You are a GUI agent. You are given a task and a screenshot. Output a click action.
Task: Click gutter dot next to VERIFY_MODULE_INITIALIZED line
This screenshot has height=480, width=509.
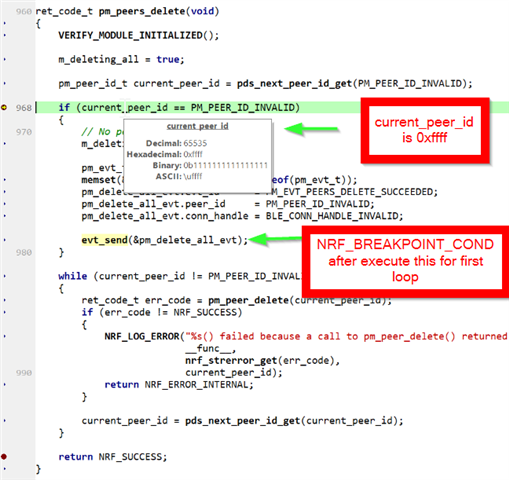[x=5, y=35]
